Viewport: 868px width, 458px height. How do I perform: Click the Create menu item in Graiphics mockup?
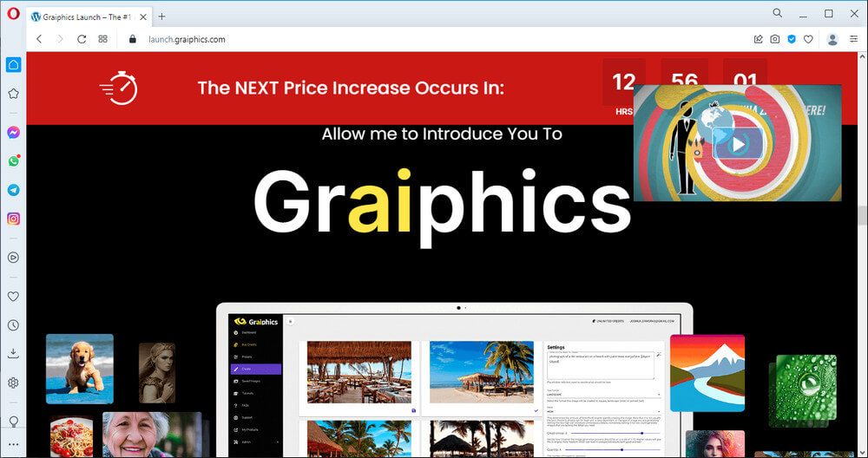[x=256, y=369]
